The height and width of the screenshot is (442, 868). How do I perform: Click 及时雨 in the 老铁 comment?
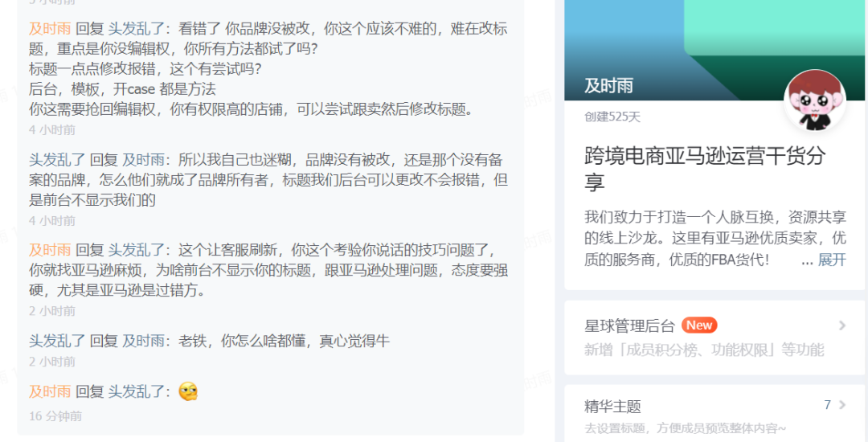point(143,341)
